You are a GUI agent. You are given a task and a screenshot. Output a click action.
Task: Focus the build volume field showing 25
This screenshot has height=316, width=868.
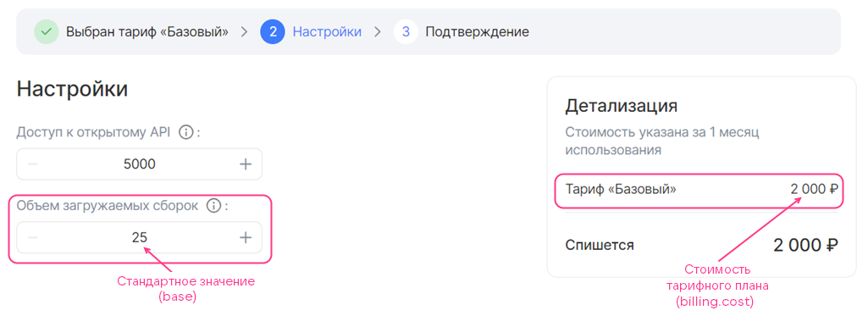pos(139,237)
